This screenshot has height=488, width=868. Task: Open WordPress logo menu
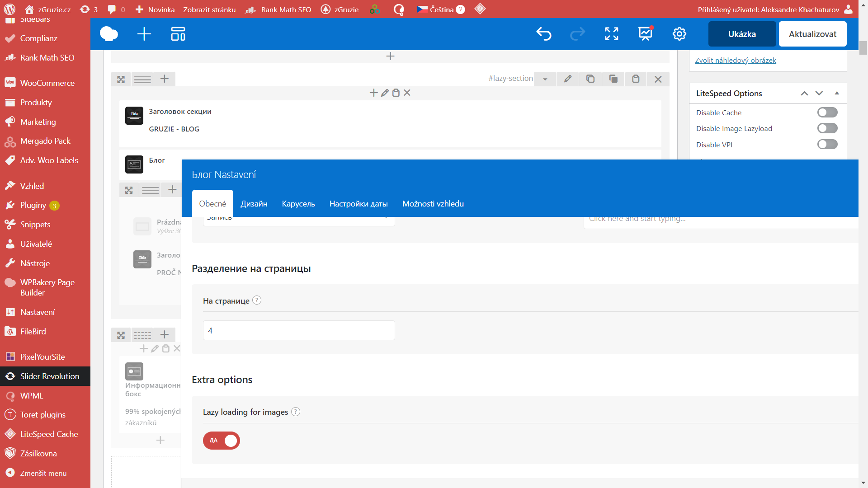click(9, 9)
